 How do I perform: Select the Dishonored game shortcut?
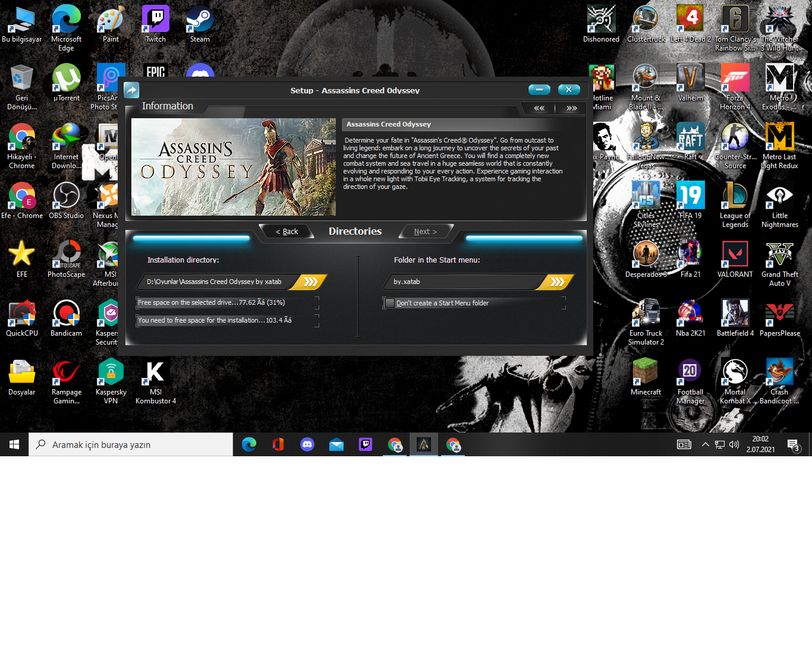pyautogui.click(x=601, y=24)
